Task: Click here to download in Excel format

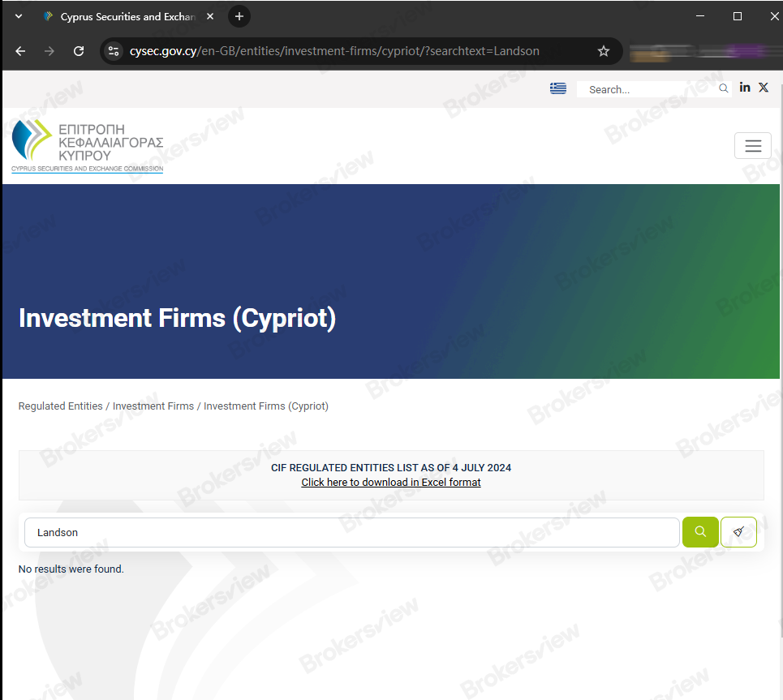Action: pos(391,483)
